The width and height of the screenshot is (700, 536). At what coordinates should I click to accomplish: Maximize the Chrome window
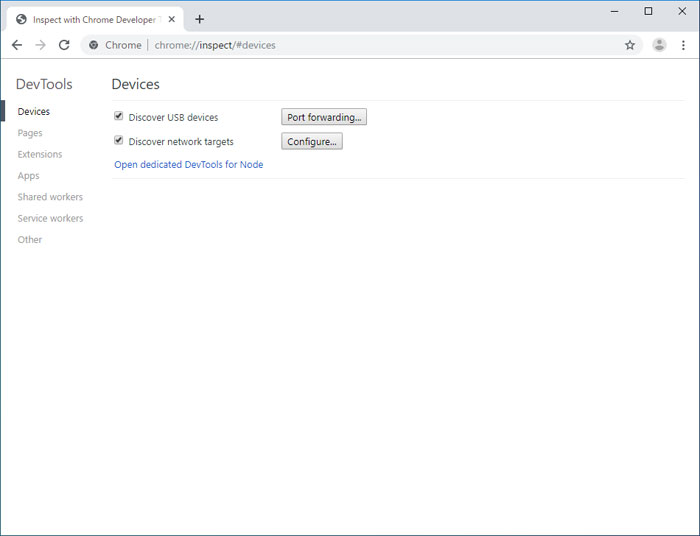[x=648, y=11]
